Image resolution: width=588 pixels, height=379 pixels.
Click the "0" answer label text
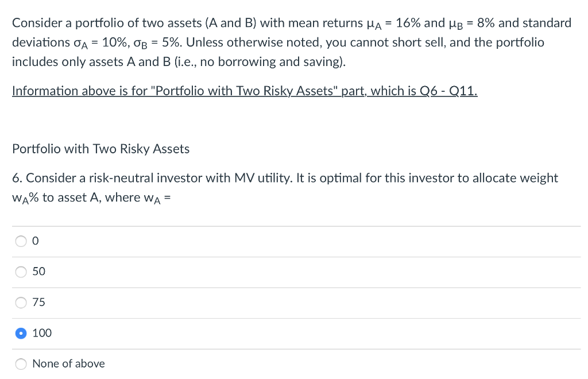pos(36,242)
